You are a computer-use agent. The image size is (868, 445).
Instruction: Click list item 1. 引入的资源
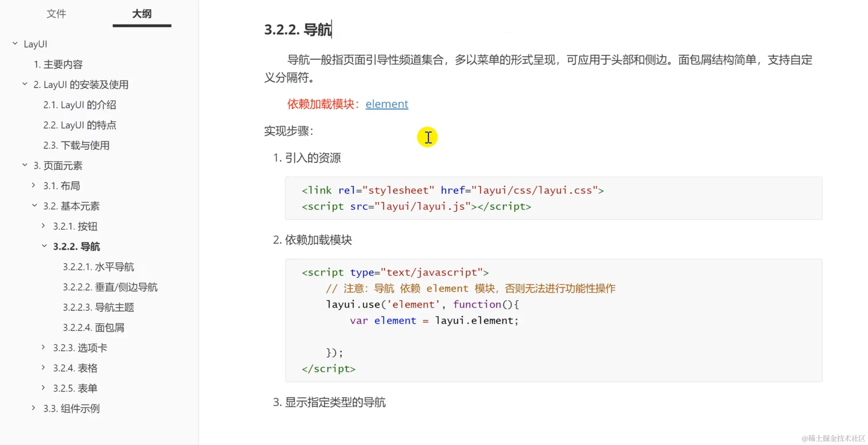(307, 158)
